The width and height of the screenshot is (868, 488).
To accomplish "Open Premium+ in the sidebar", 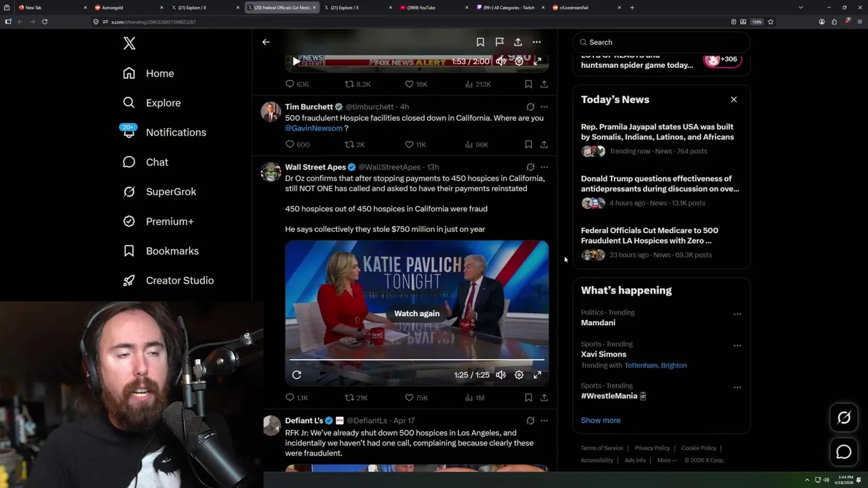I will click(x=158, y=221).
